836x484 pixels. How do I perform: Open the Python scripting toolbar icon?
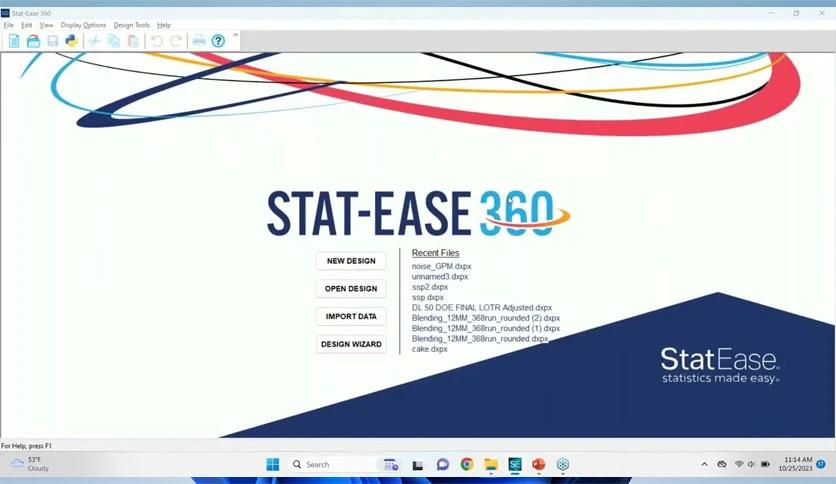pyautogui.click(x=71, y=41)
